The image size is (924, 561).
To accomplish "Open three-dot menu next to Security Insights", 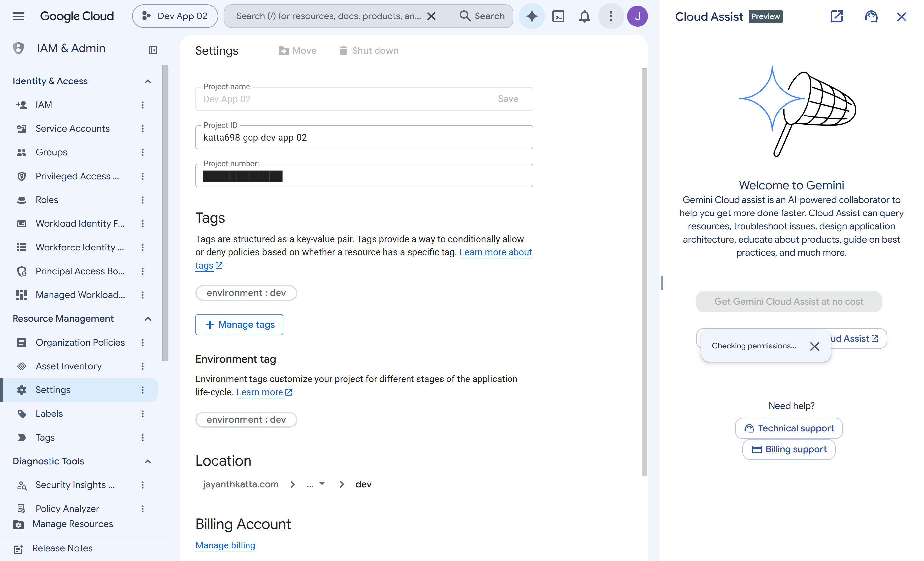I will click(143, 485).
